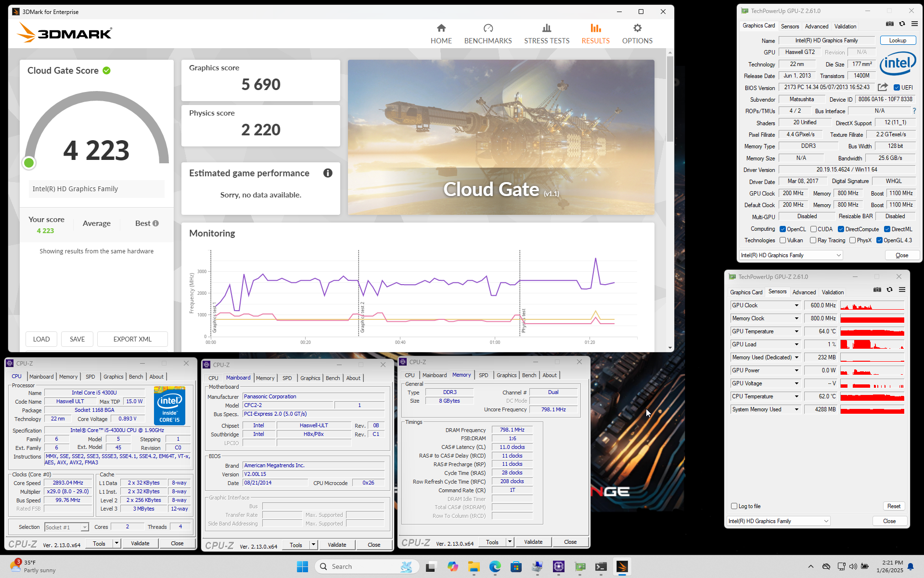Toggle the OpenCL checkbox
The image size is (924, 578).
(x=783, y=229)
